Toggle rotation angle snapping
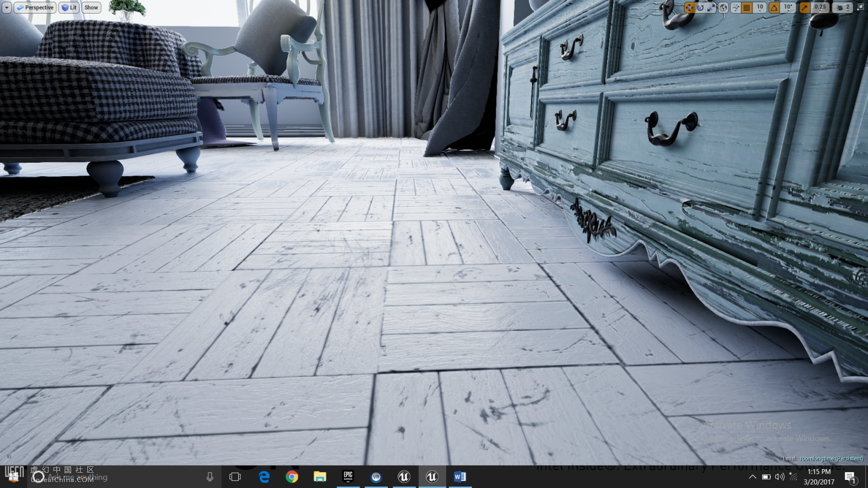This screenshot has height=488, width=868. 774,8
